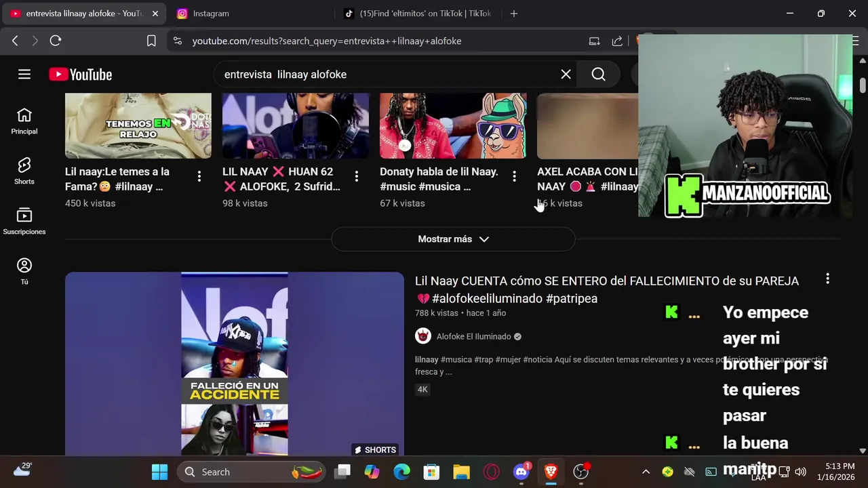The height and width of the screenshot is (488, 868).
Task: Close the entrevista lilnaay alofoke tab
Action: 155,14
